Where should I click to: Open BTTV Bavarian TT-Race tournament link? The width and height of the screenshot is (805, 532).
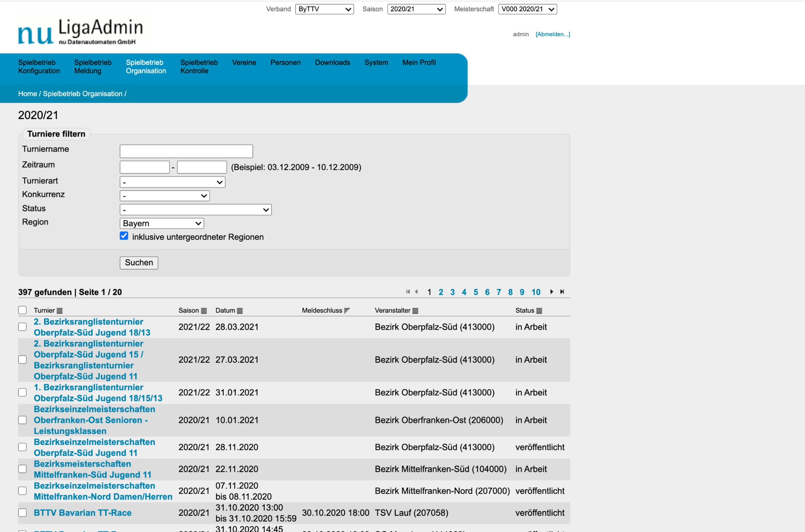(x=83, y=513)
